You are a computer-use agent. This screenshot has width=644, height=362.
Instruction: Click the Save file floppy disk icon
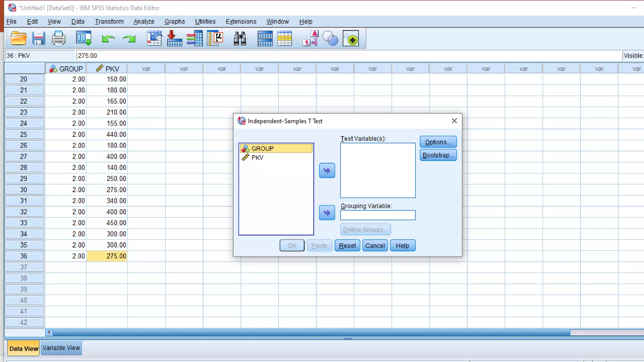pos(38,39)
